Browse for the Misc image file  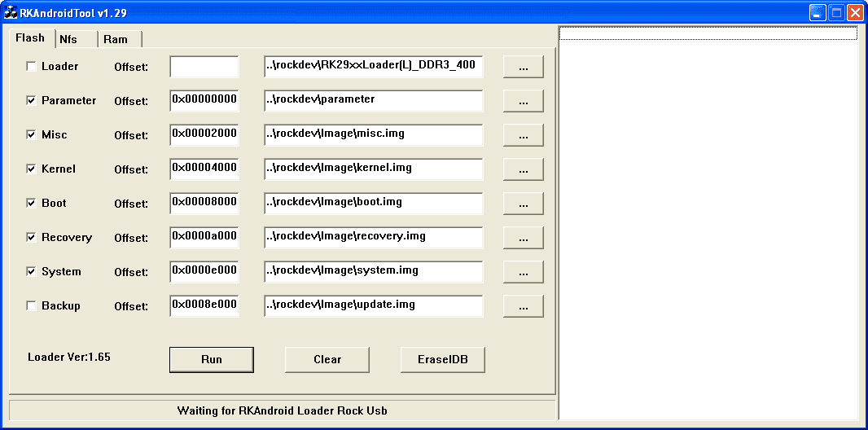point(523,135)
